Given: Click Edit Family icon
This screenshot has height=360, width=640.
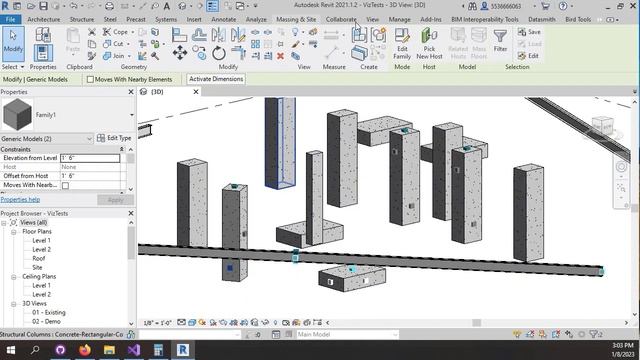Looking at the screenshot, I should (402, 44).
